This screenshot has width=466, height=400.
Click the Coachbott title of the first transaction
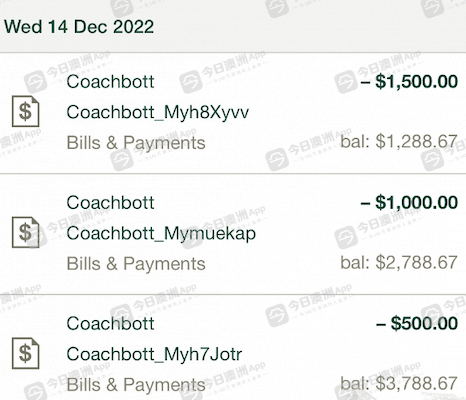(x=110, y=82)
